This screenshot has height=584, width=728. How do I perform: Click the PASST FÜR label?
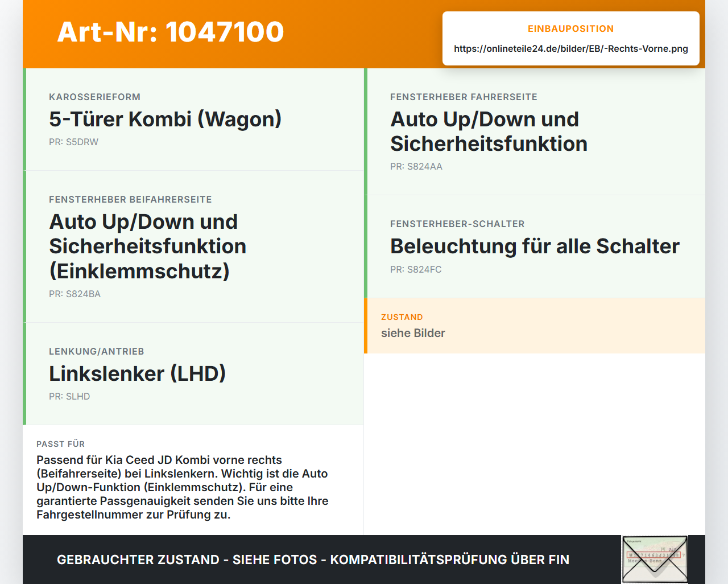click(60, 444)
